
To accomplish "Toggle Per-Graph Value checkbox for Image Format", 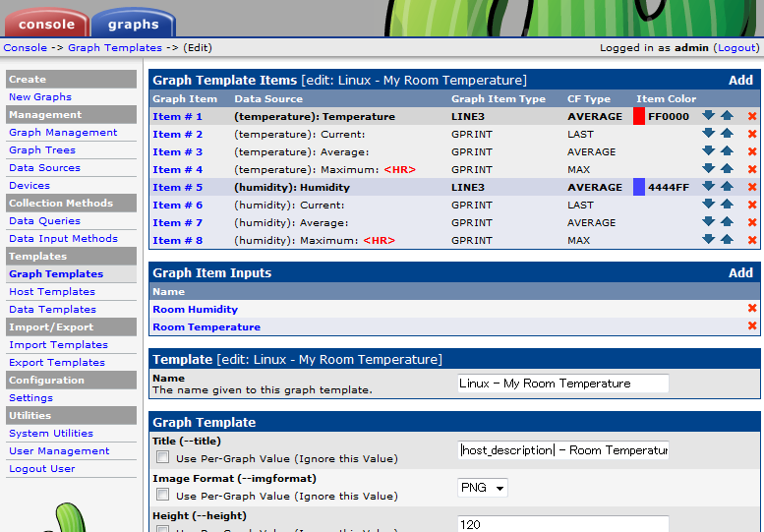I will coord(163,495).
